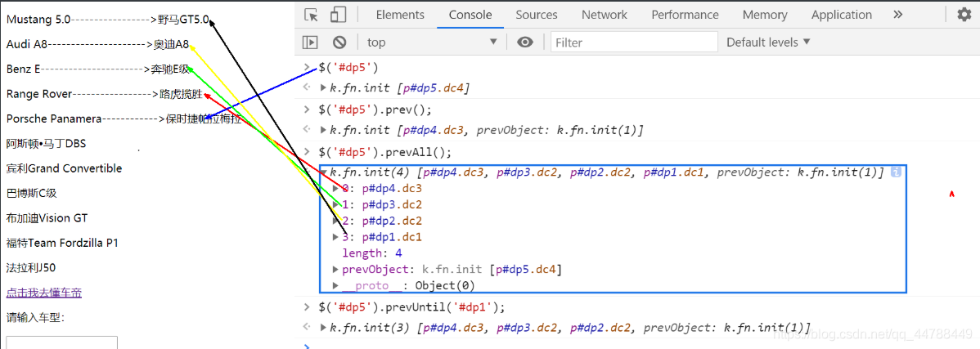980x349 pixels.
Task: Open the Performance tab
Action: tap(685, 15)
